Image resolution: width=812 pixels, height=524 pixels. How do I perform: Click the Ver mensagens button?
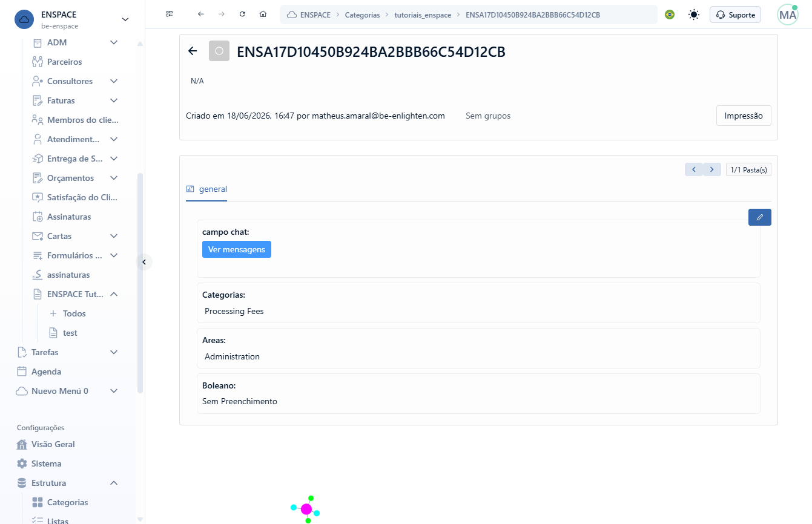[237, 249]
